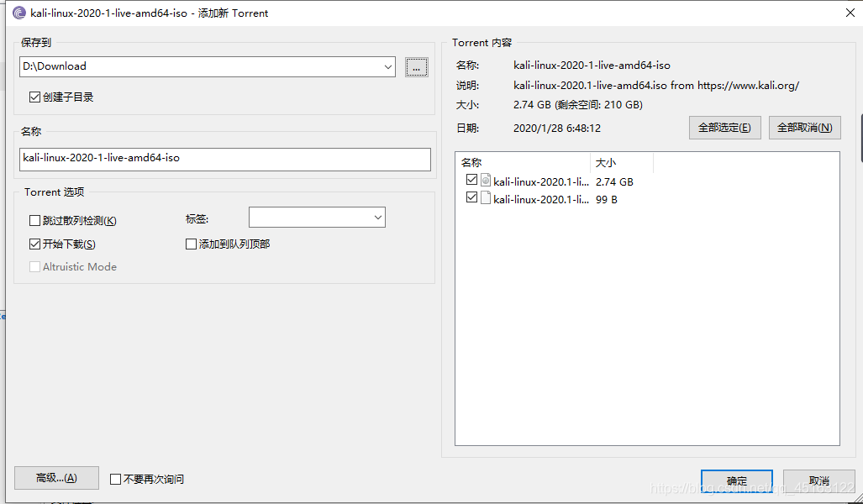This screenshot has width=863, height=504.
Task: Click the 2.74 GB size cell
Action: point(615,181)
